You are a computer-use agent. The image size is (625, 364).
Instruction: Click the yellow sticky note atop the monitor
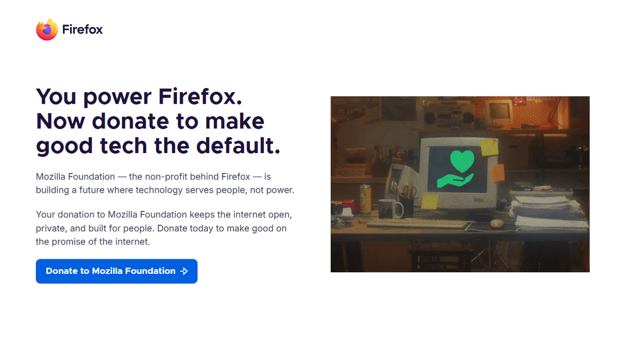[490, 147]
